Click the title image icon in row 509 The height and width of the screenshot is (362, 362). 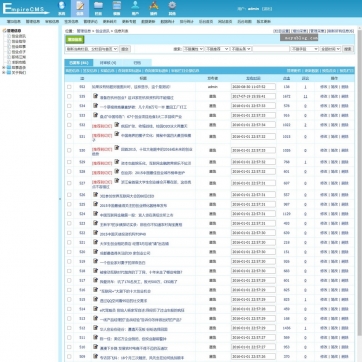click(x=96, y=356)
